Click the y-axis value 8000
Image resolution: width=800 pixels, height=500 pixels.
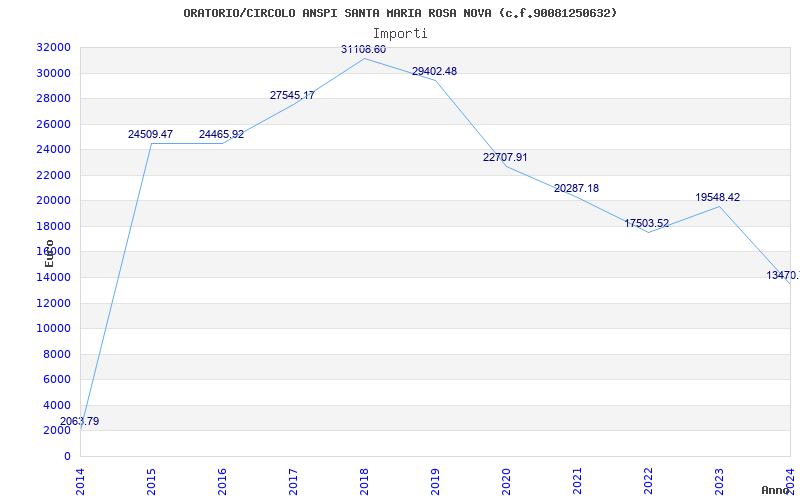(56, 354)
